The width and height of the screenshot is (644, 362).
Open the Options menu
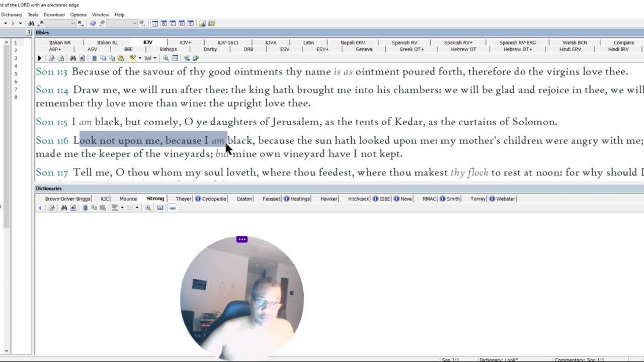click(x=78, y=15)
